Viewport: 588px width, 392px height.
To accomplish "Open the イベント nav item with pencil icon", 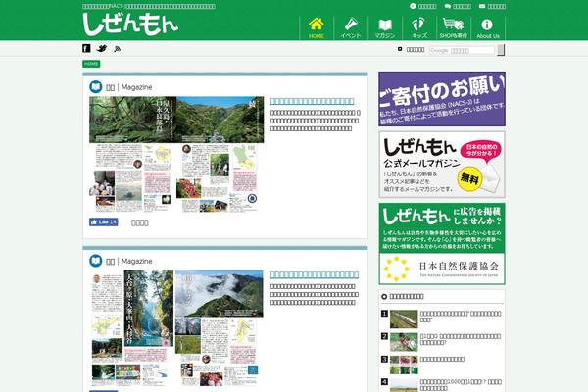I will 351,27.
